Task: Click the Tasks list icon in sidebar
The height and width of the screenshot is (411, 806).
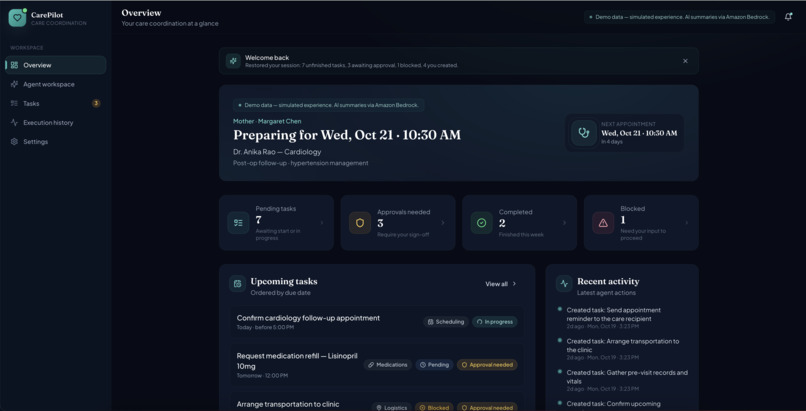Action: (14, 103)
